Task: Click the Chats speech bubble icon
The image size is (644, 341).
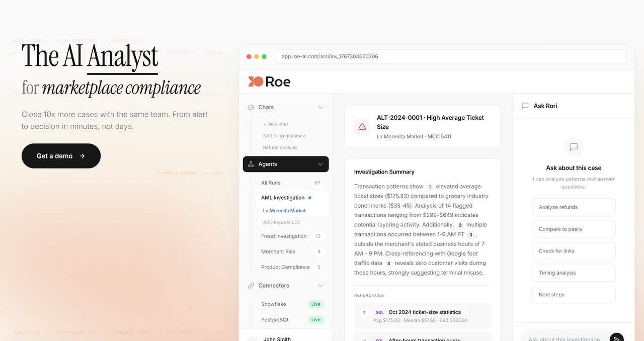Action: click(251, 107)
